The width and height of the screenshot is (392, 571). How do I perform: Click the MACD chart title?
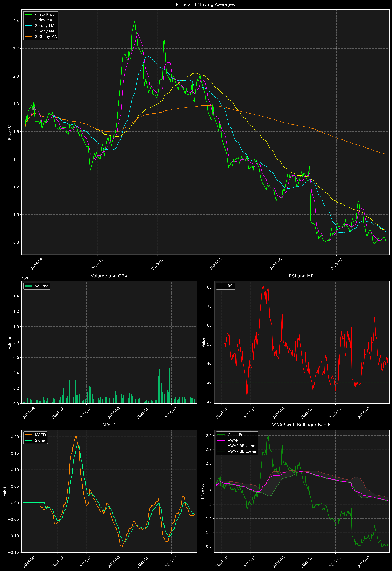109,425
